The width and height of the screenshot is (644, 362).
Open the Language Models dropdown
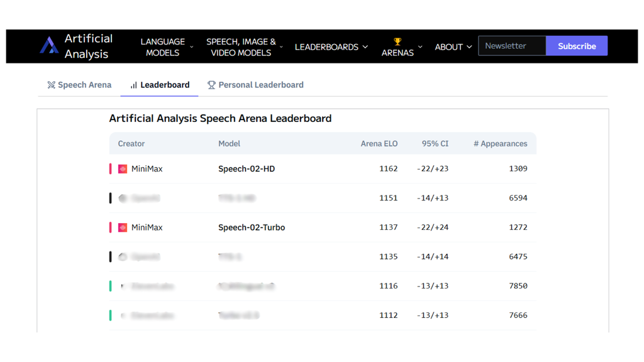[x=166, y=47]
